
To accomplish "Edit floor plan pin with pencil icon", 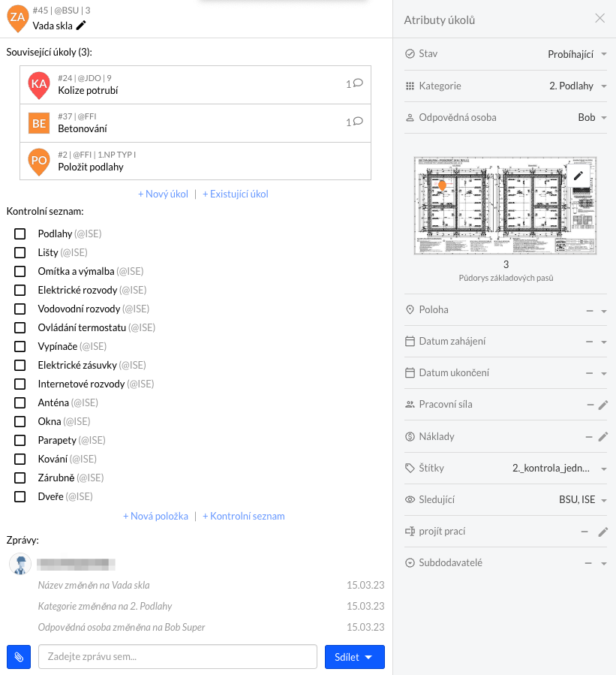I will tap(578, 175).
